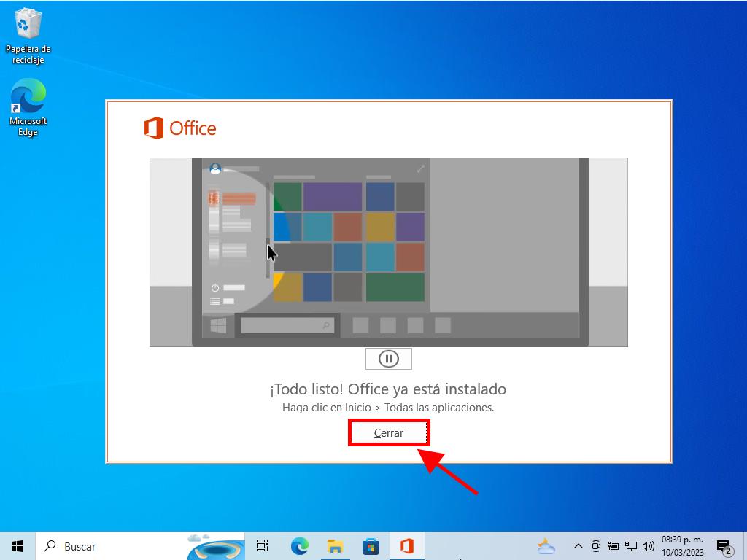Expand the hidden system tray icons
Viewport: 747px width, 560px height.
[x=578, y=545]
